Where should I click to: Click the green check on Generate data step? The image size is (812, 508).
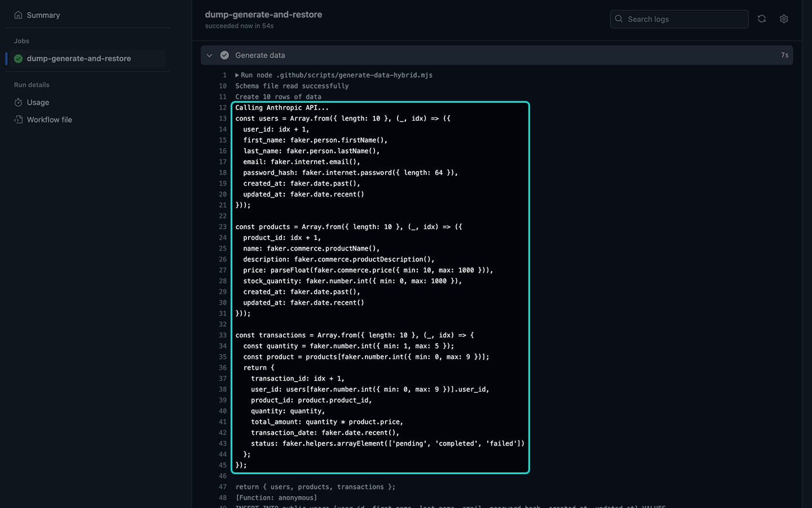(224, 55)
